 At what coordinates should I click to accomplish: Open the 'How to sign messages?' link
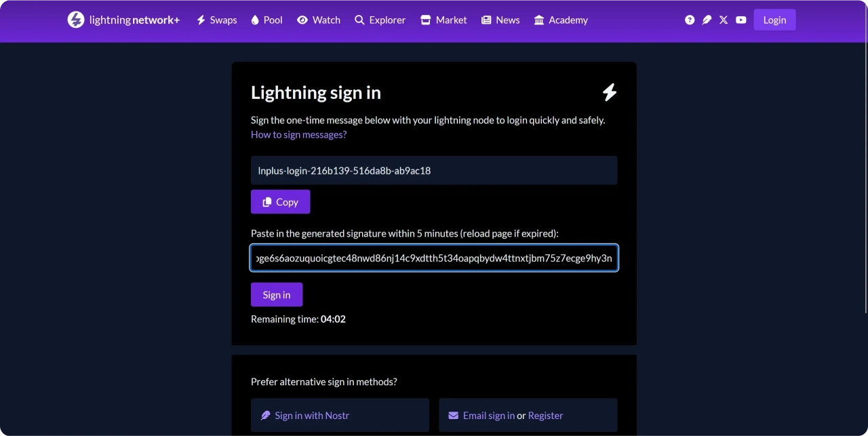298,134
